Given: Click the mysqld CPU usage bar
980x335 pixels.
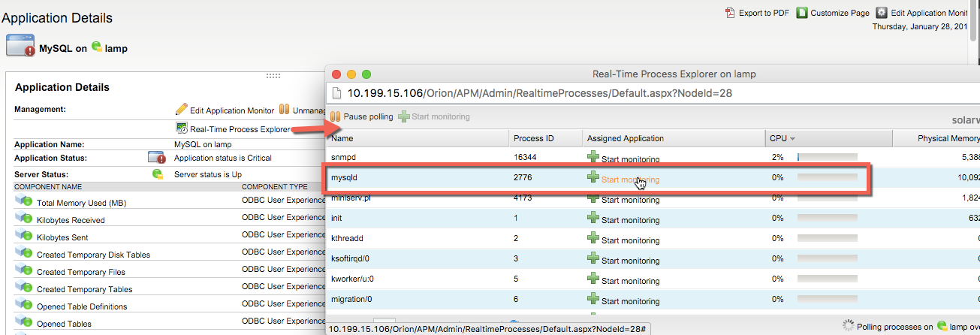Looking at the screenshot, I should tap(827, 177).
